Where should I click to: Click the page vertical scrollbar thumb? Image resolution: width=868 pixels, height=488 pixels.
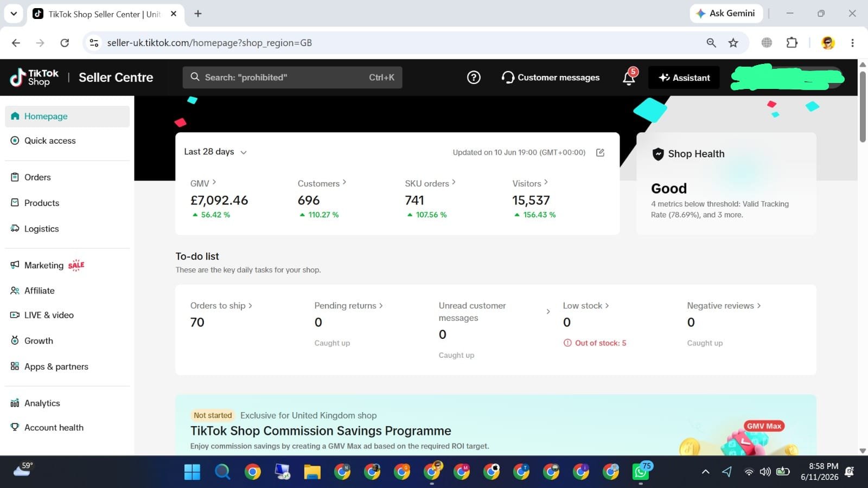863,106
